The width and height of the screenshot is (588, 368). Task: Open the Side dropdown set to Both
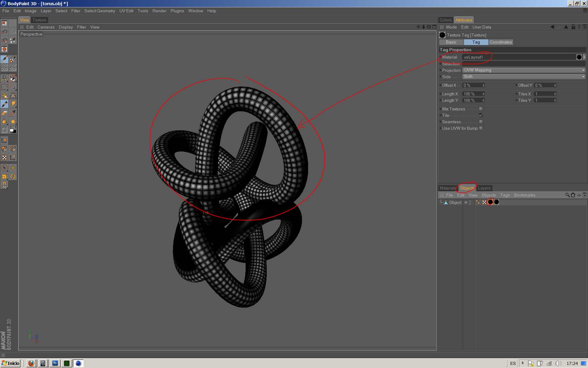[524, 77]
